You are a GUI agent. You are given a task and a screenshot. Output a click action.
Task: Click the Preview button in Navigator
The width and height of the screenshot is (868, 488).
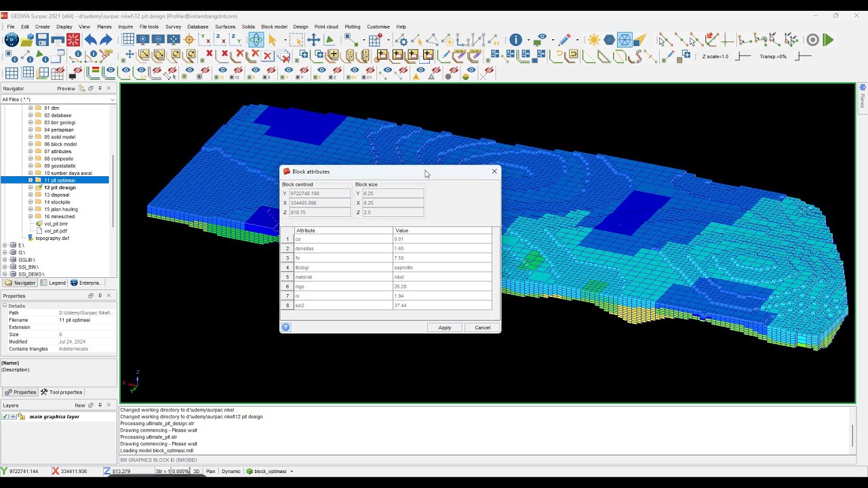pos(66,88)
